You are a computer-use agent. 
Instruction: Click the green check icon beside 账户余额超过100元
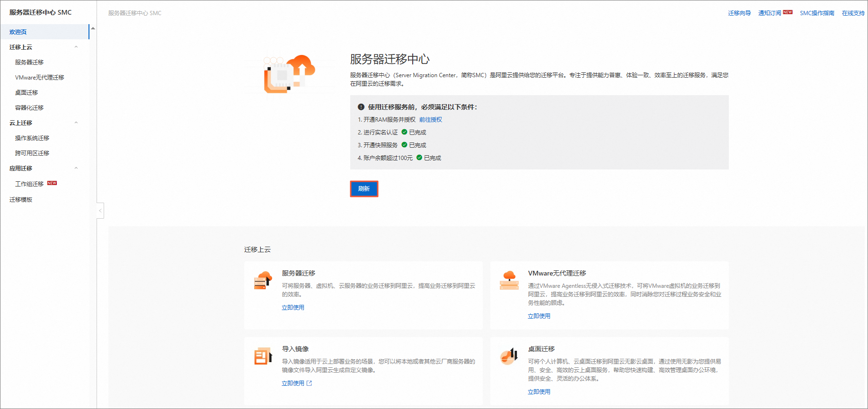coord(419,158)
